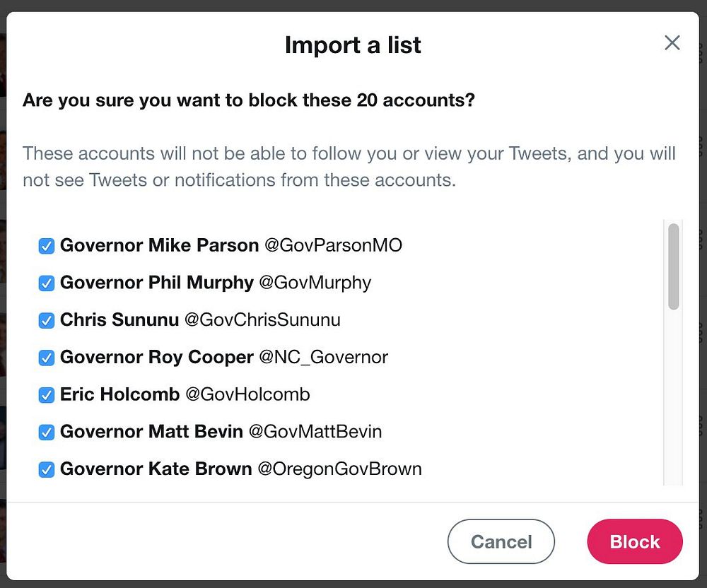Select the @GovChrisSununu handle

(x=262, y=319)
